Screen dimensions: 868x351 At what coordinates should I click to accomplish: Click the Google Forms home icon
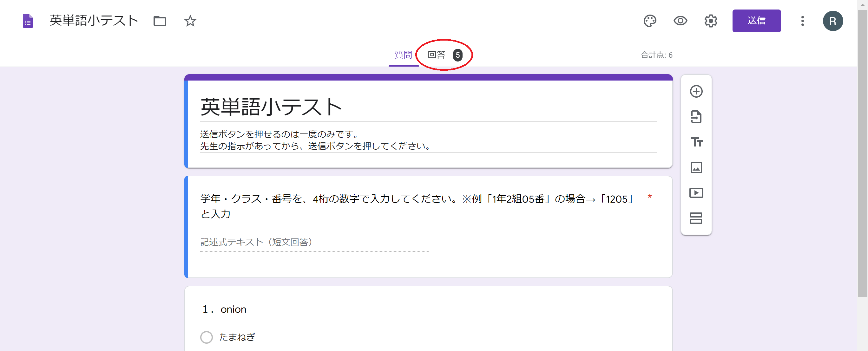(28, 21)
